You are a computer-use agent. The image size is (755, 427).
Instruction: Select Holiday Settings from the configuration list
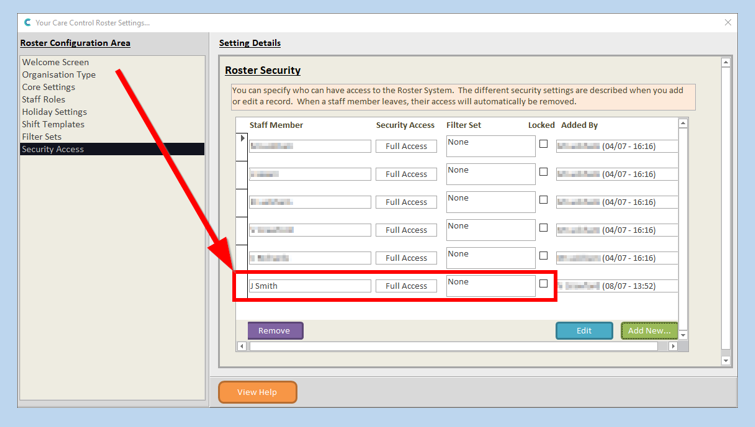pos(54,112)
